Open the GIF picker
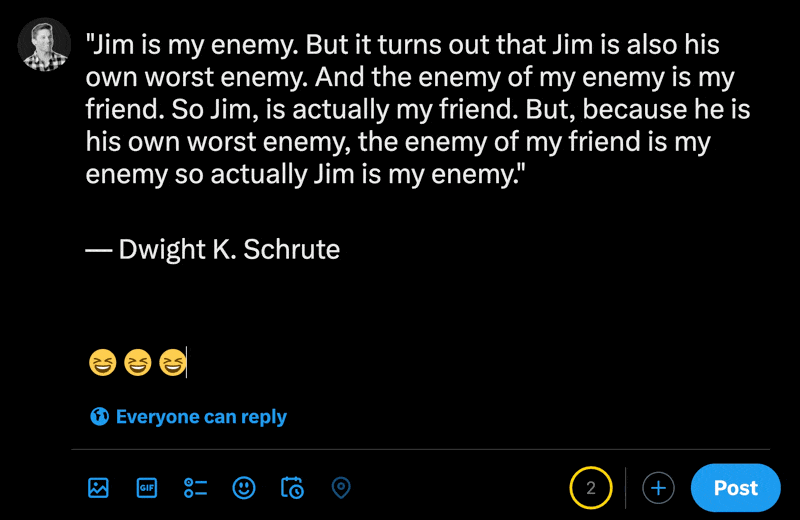The image size is (800, 520). (147, 488)
